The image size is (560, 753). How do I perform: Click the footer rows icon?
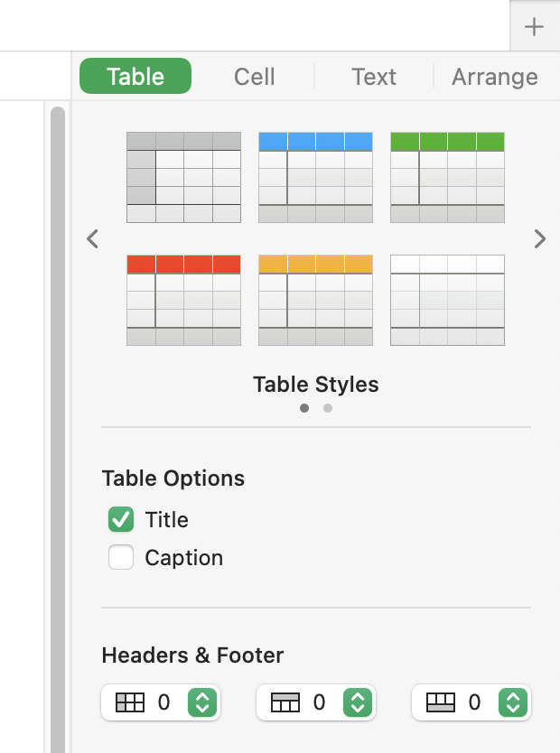(x=441, y=702)
